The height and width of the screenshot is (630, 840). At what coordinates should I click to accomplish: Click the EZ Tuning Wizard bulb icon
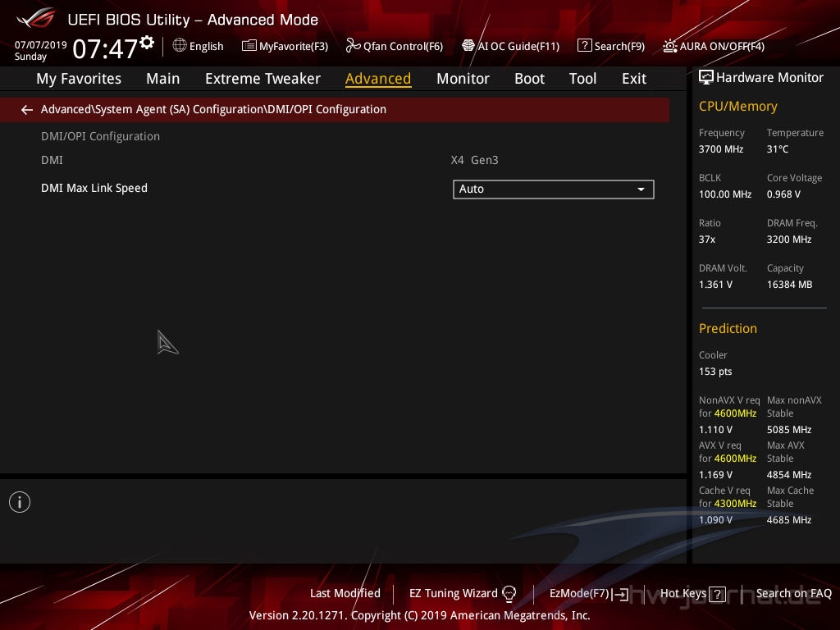tap(509, 594)
